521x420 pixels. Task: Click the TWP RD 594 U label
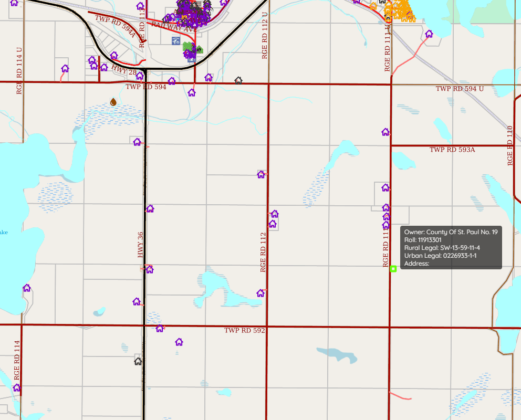click(x=460, y=89)
